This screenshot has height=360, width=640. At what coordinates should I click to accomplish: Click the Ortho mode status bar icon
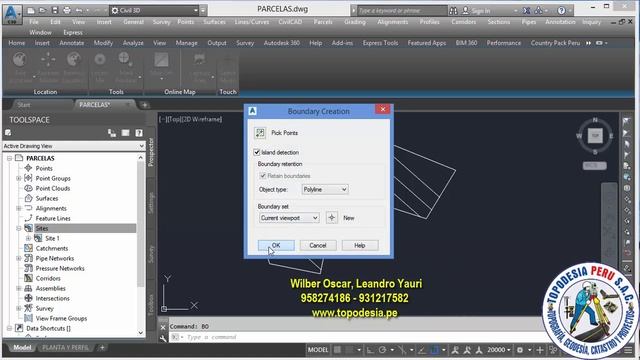pos(370,350)
